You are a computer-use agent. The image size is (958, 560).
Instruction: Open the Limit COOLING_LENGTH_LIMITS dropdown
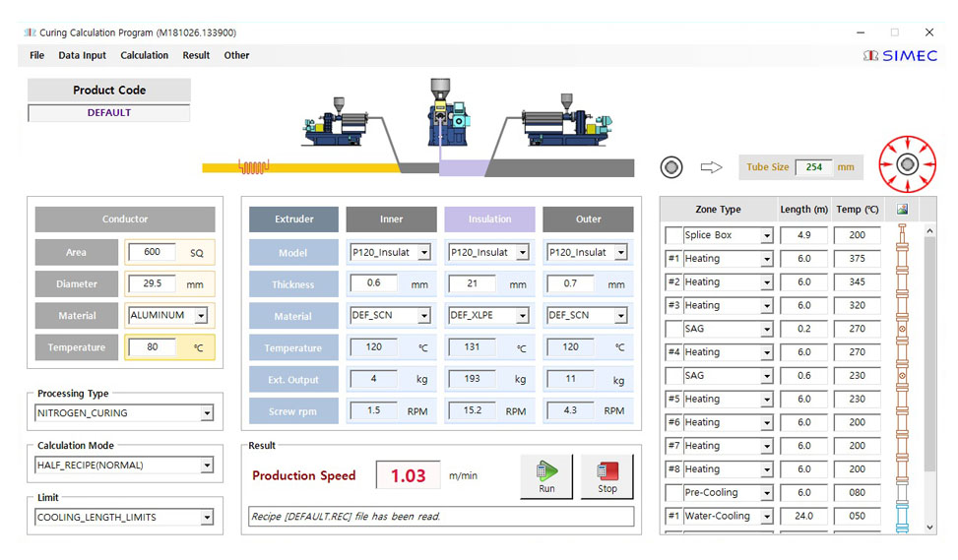point(207,518)
